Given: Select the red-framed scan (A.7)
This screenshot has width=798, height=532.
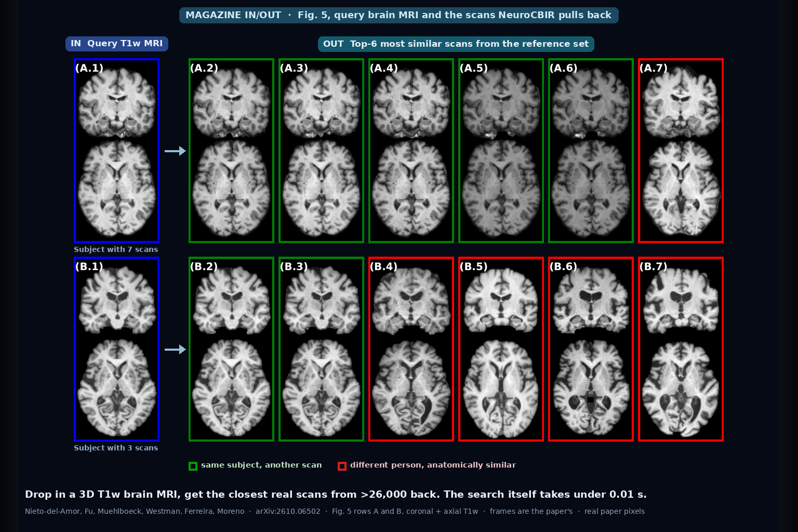Looking at the screenshot, I should [681, 151].
